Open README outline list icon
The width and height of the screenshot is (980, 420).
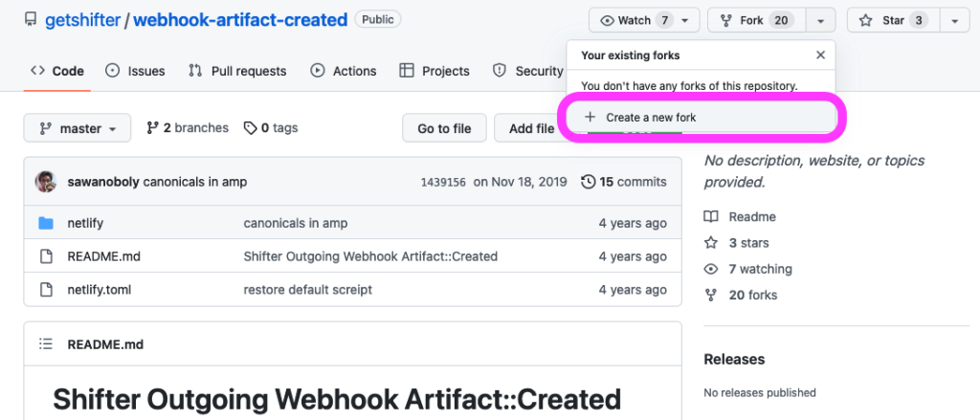pos(46,344)
